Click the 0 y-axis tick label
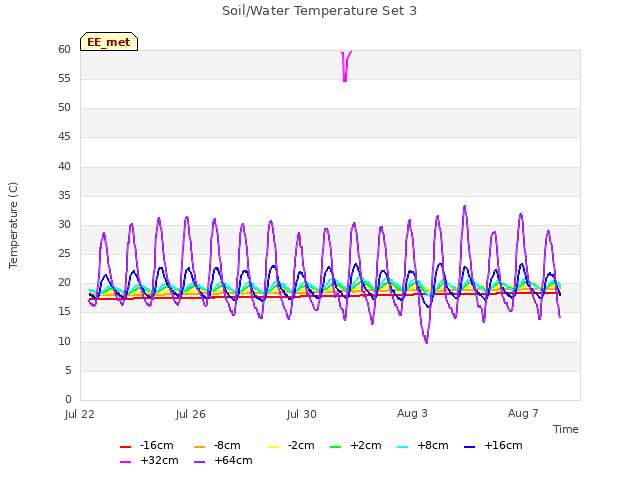The image size is (640, 480). (68, 400)
